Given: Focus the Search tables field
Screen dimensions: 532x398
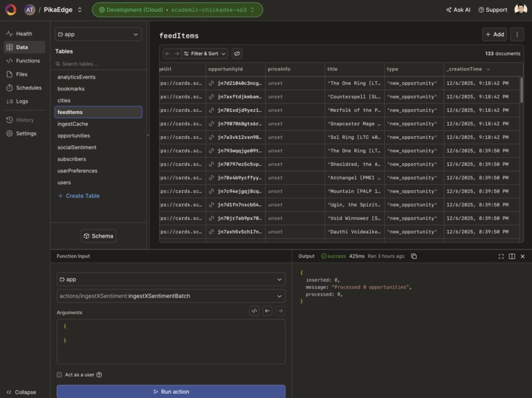Looking at the screenshot, I should (98, 64).
